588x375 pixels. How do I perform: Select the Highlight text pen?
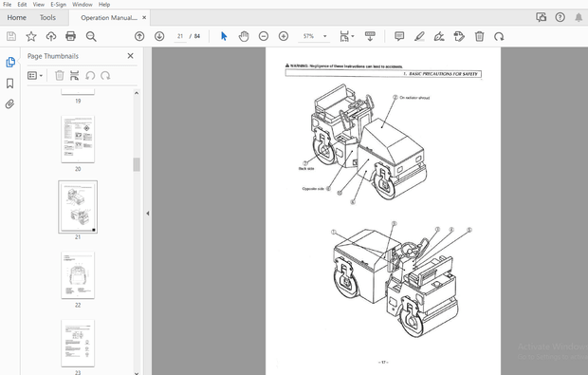419,36
